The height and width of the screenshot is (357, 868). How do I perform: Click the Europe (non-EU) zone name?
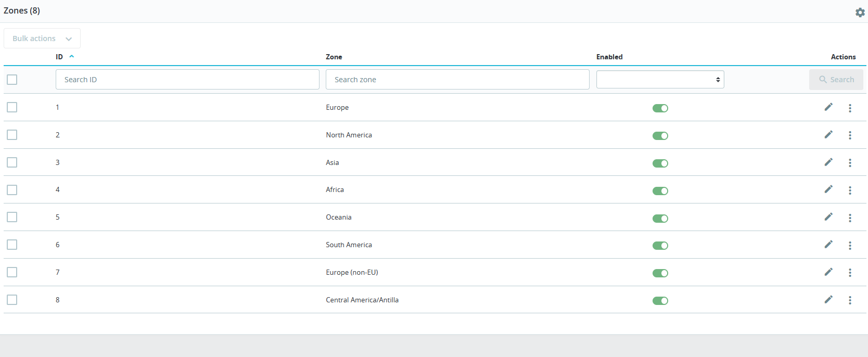point(352,272)
